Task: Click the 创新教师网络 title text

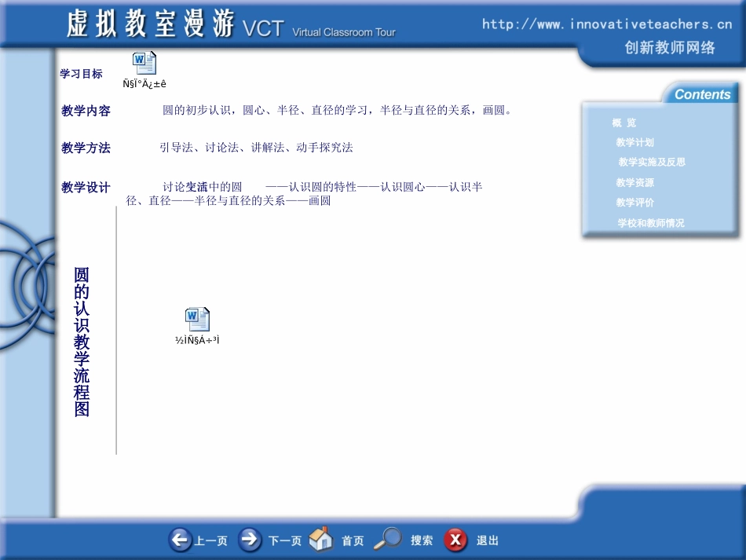Action: click(669, 48)
